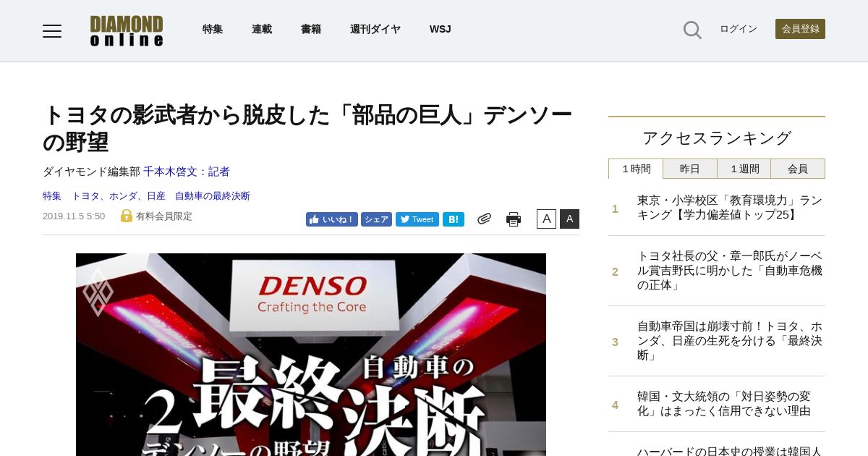The image size is (868, 456).
Task: Open the search magnifier
Action: click(692, 30)
